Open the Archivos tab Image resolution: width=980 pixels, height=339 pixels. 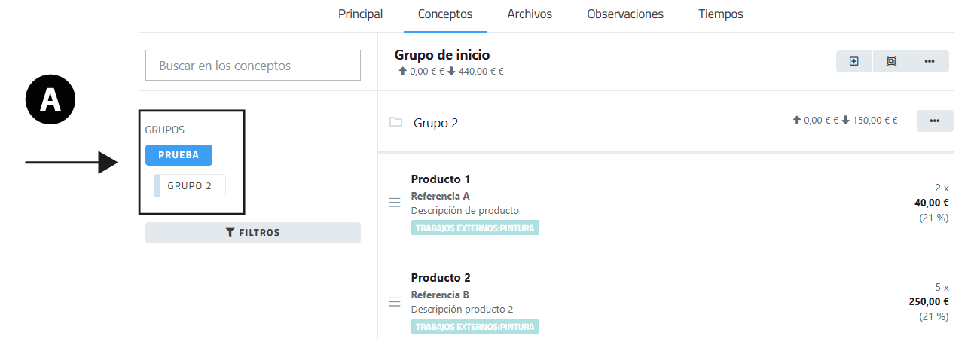tap(530, 14)
